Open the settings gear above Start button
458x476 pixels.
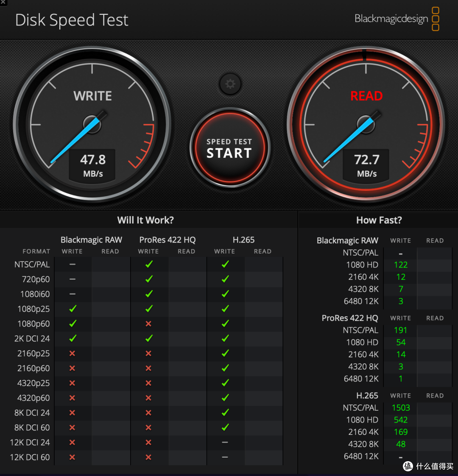coord(230,84)
